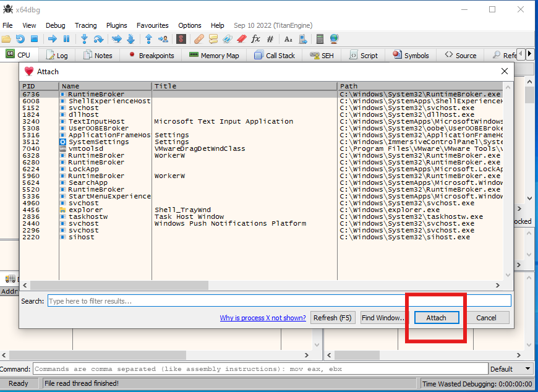Viewport: 538px width, 392px height.
Task: Switch to the Notes tab
Action: tap(98, 55)
